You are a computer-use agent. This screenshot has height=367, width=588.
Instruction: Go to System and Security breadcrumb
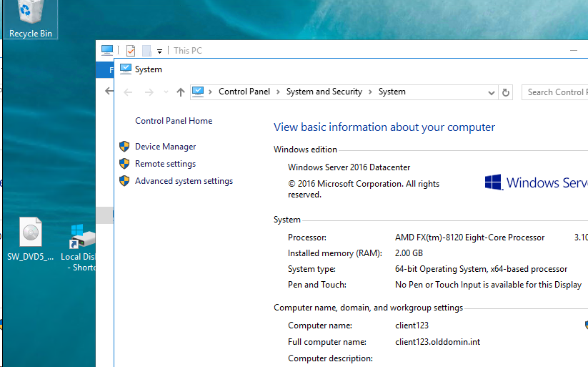click(x=324, y=92)
